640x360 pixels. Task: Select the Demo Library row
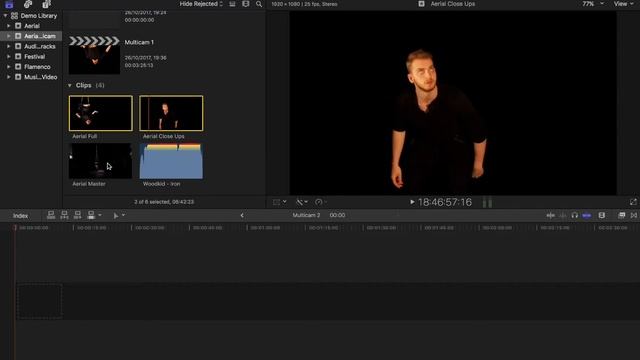click(31, 16)
